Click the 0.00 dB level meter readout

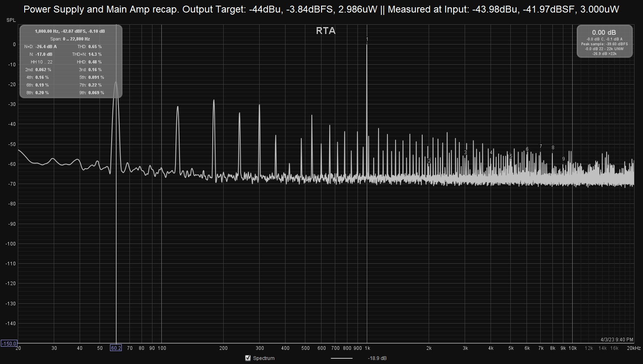(604, 32)
